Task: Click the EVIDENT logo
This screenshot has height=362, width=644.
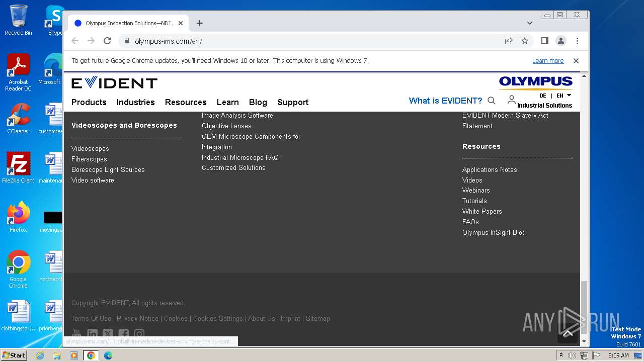Action: tap(114, 83)
